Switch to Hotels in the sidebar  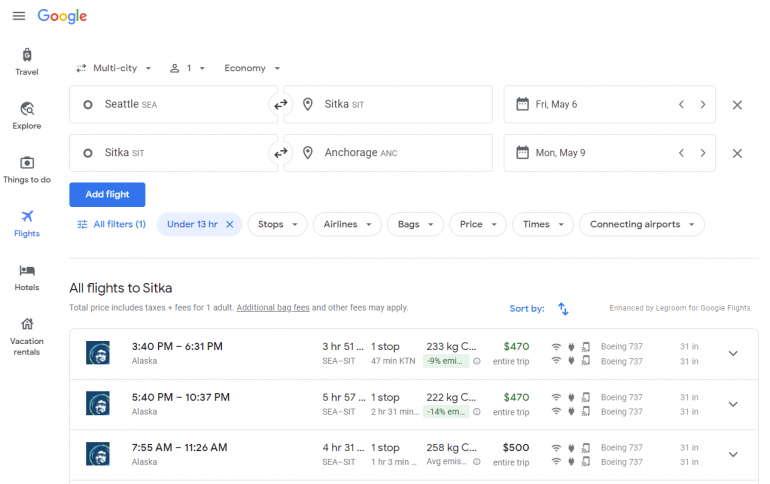tap(27, 277)
